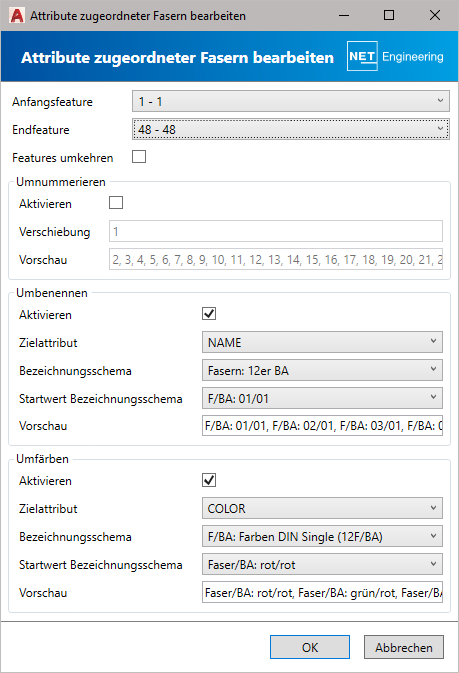Confirm the dialog with the OK button
The width and height of the screenshot is (459, 673).
click(310, 647)
